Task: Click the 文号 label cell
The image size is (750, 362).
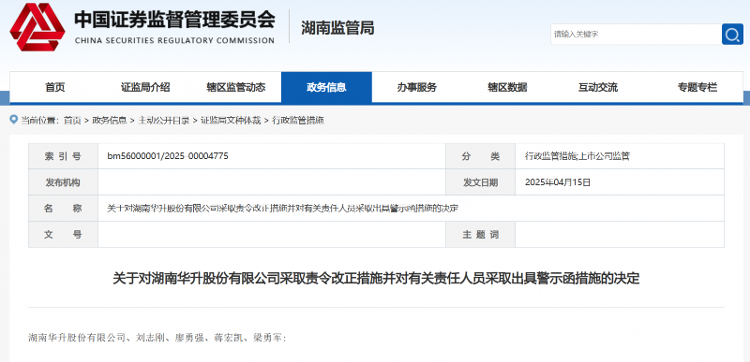Action: pyautogui.click(x=63, y=234)
